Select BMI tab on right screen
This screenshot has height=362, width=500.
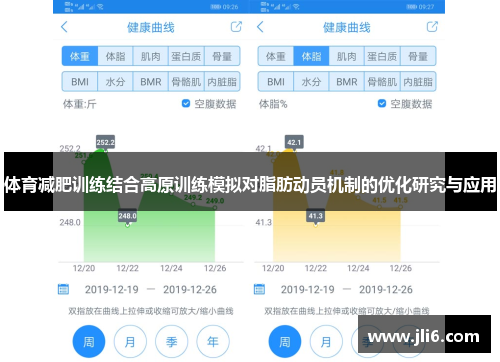point(276,81)
